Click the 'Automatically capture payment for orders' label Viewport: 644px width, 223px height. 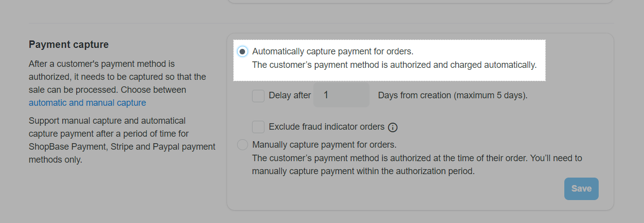coord(333,51)
